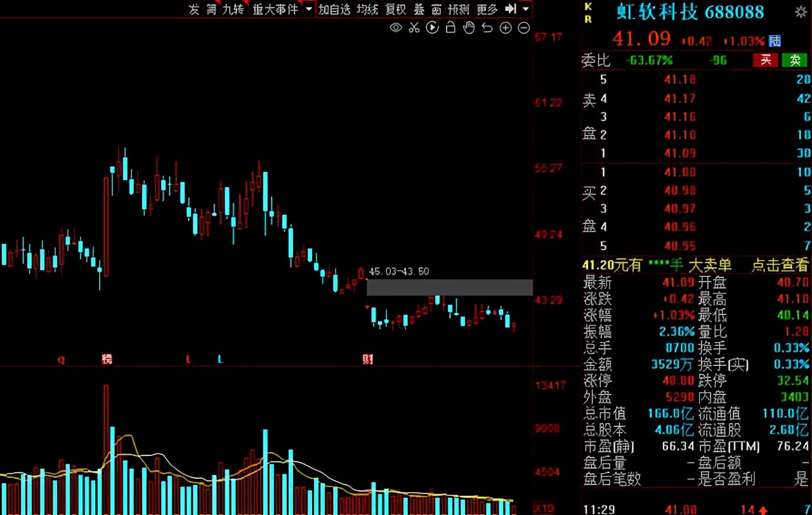Click 加自选 to add to watchlist
This screenshot has height=515, width=812.
tap(334, 9)
